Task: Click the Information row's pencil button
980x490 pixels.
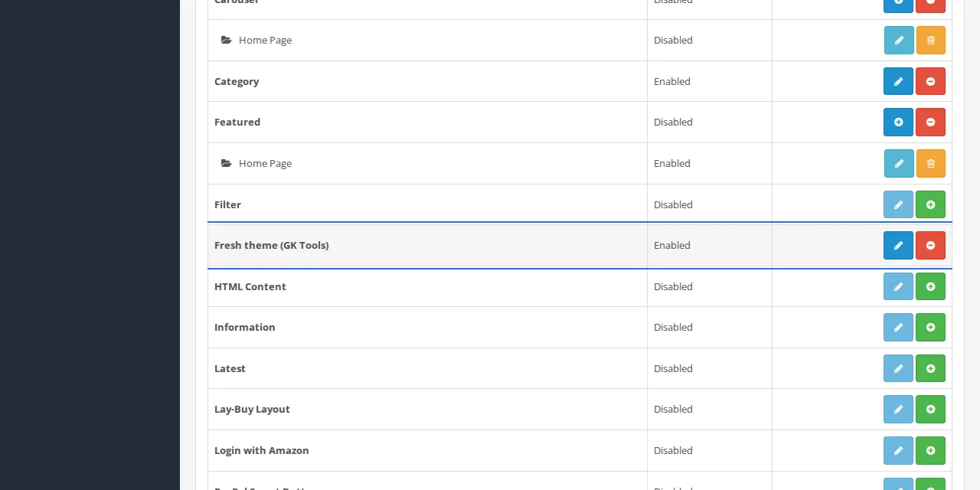Action: pos(899,328)
